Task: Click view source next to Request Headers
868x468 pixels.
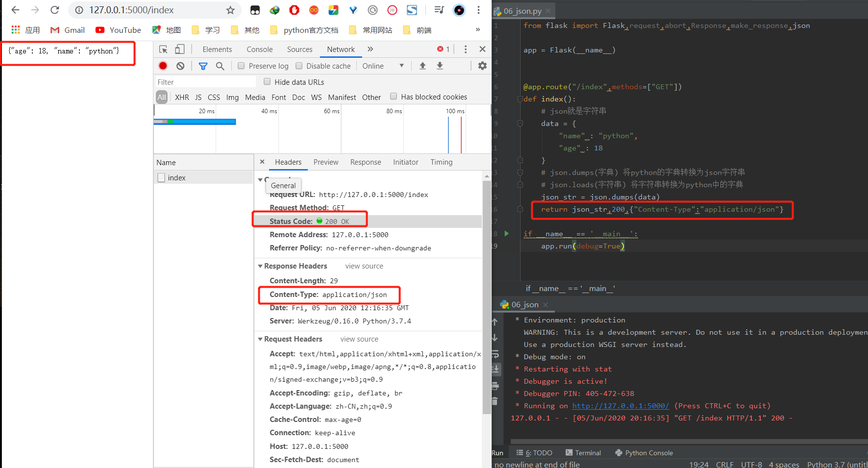Action: click(359, 339)
